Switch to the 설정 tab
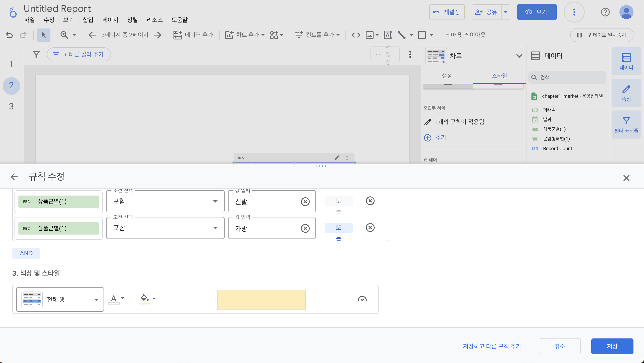This screenshot has height=363, width=644. pos(447,75)
